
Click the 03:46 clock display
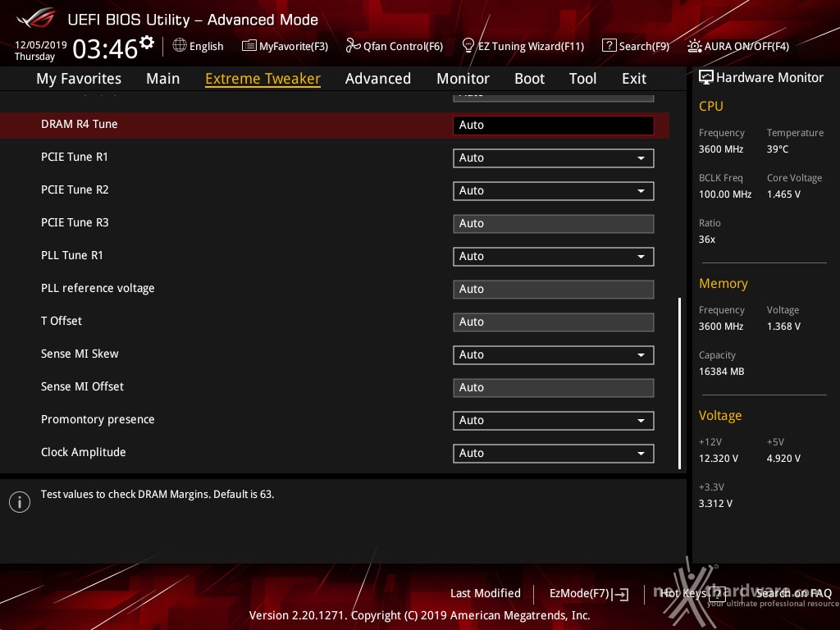point(106,48)
